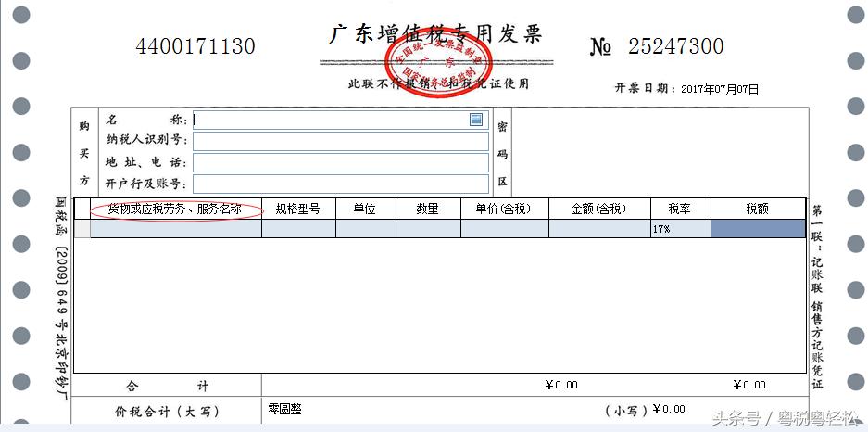Click the 合计 row label
868x432 pixels.
tap(168, 386)
